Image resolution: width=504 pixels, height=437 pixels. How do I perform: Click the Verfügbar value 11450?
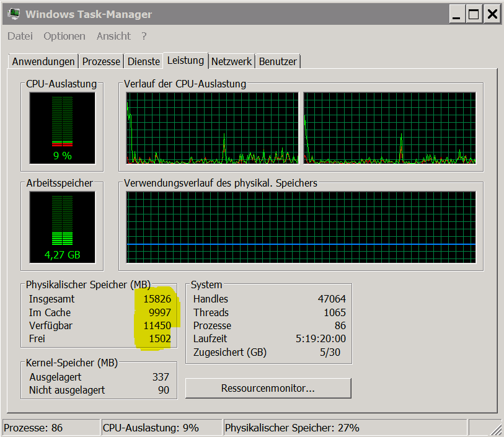point(157,325)
